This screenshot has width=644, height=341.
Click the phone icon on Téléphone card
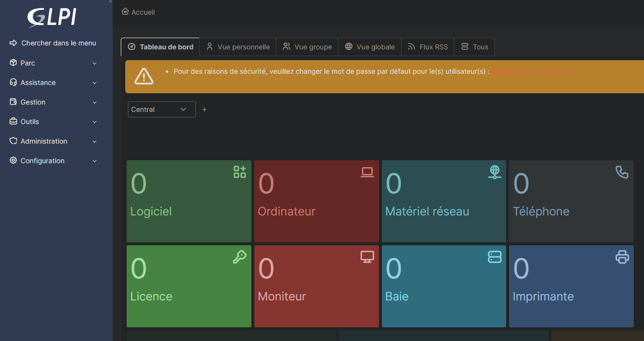[x=622, y=172]
